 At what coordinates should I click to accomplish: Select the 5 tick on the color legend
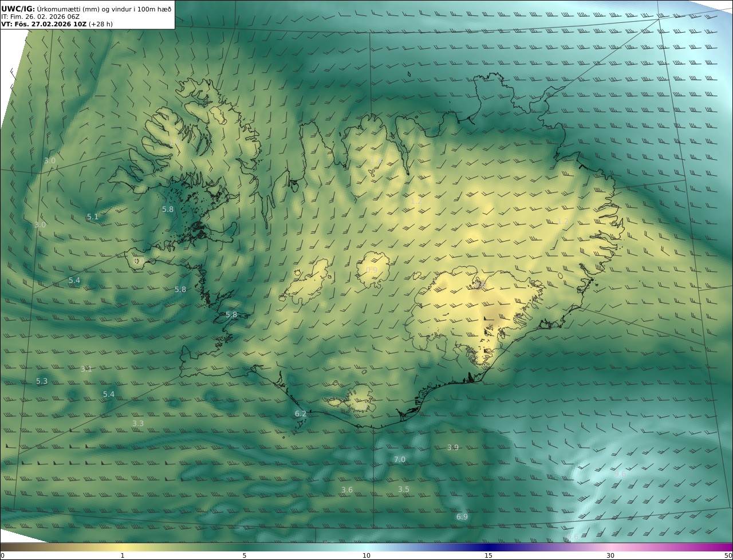point(245,555)
